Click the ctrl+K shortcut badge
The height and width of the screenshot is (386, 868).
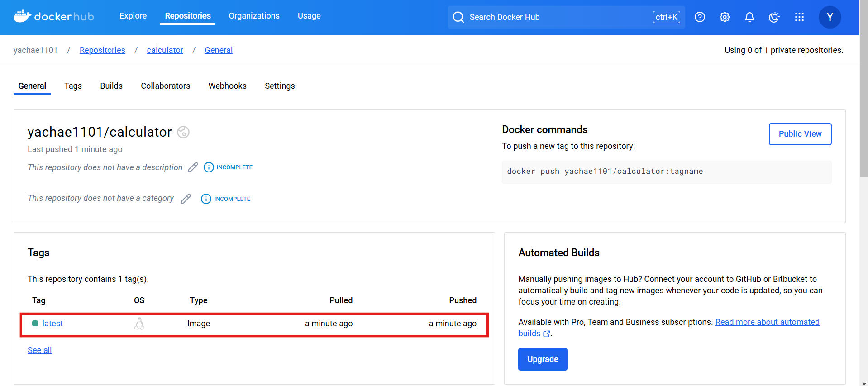666,17
